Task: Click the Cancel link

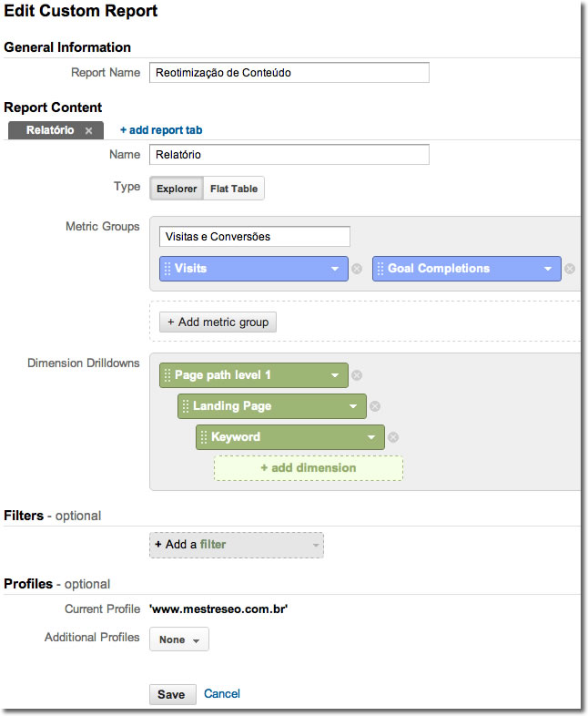Action: [x=222, y=694]
